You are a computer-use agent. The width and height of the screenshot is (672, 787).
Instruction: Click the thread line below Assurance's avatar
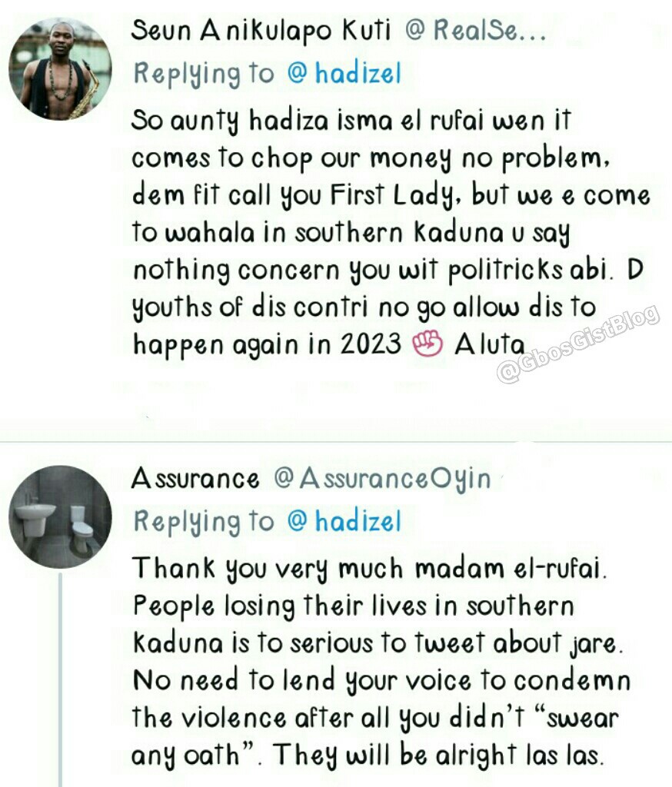point(60,680)
